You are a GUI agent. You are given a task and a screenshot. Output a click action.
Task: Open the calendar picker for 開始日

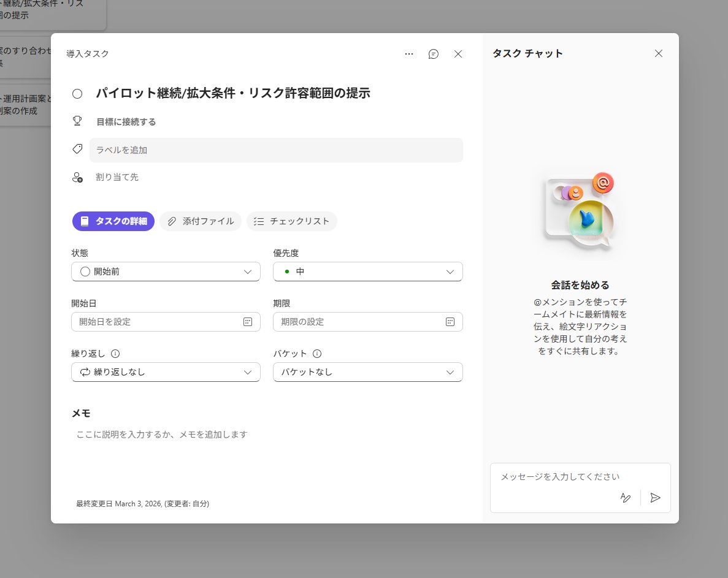248,321
